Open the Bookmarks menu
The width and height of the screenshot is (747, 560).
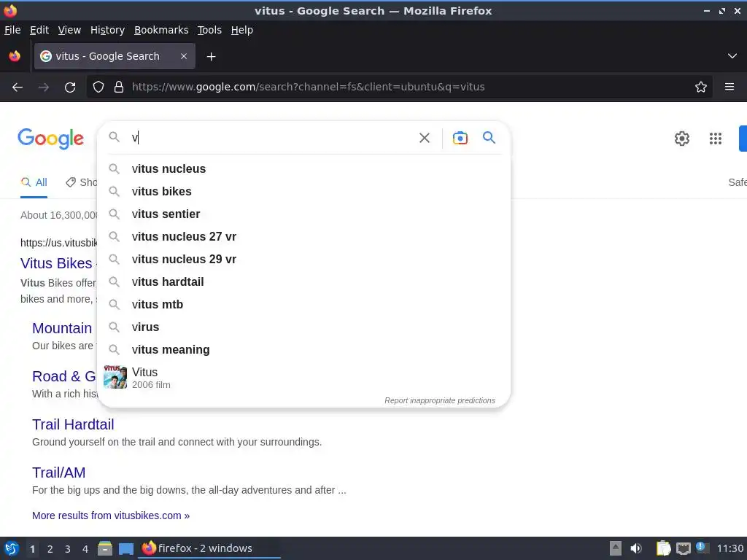161,30
